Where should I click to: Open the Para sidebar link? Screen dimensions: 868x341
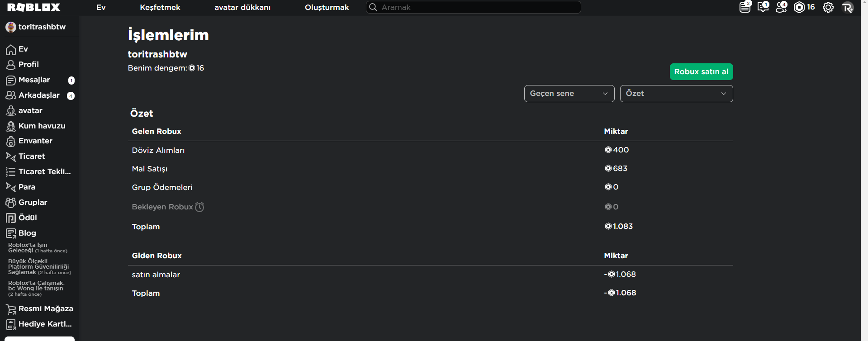[27, 187]
